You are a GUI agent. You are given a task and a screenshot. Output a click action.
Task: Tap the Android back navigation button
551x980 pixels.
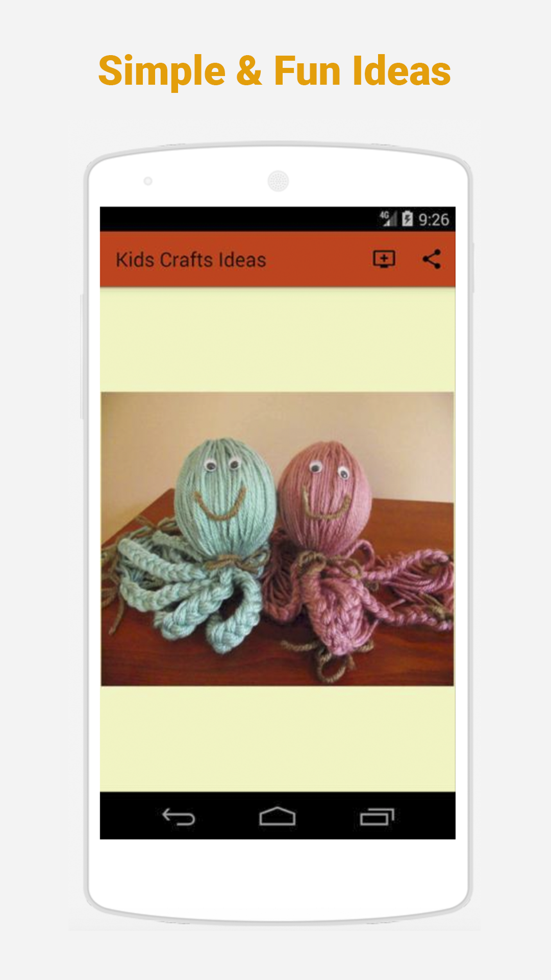179,817
